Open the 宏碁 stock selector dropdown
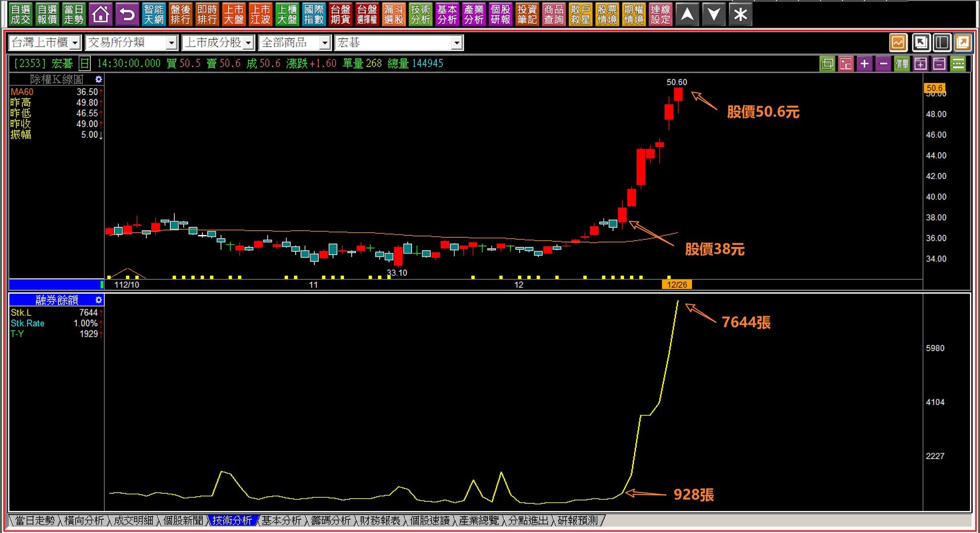 click(x=457, y=43)
